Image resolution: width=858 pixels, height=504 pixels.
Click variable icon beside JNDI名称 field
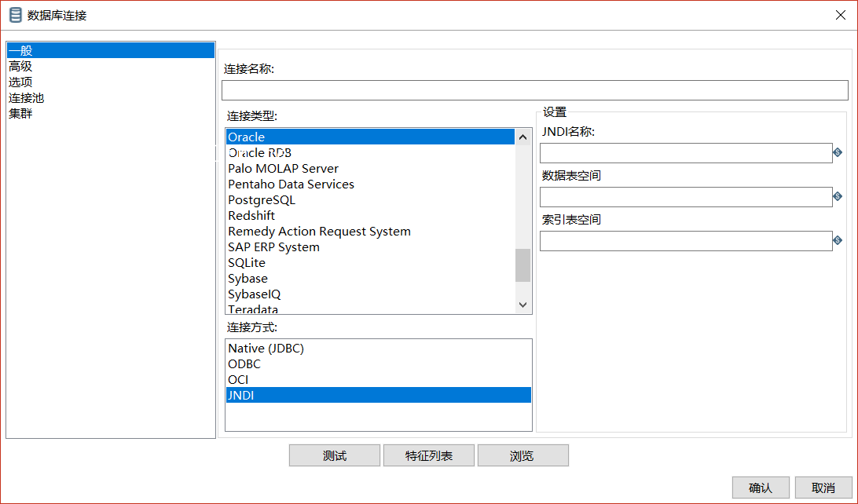(838, 152)
